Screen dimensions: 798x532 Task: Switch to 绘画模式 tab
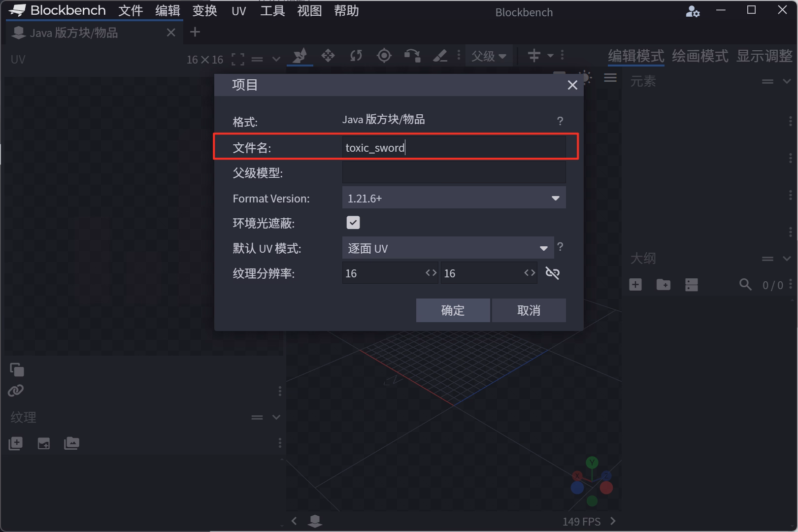[700, 56]
